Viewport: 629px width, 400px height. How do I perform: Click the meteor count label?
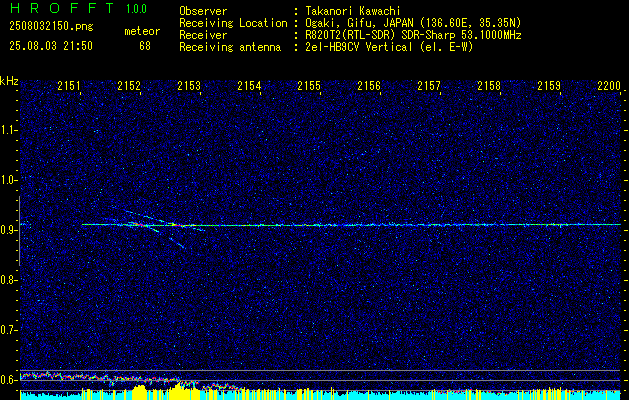pyautogui.click(x=142, y=31)
